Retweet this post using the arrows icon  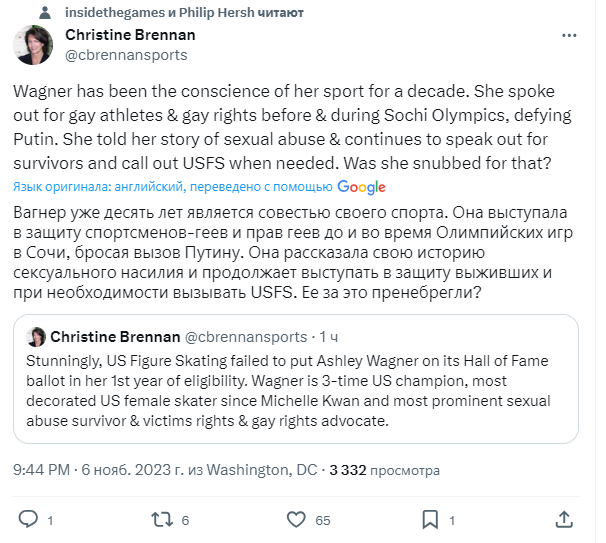pyautogui.click(x=160, y=519)
